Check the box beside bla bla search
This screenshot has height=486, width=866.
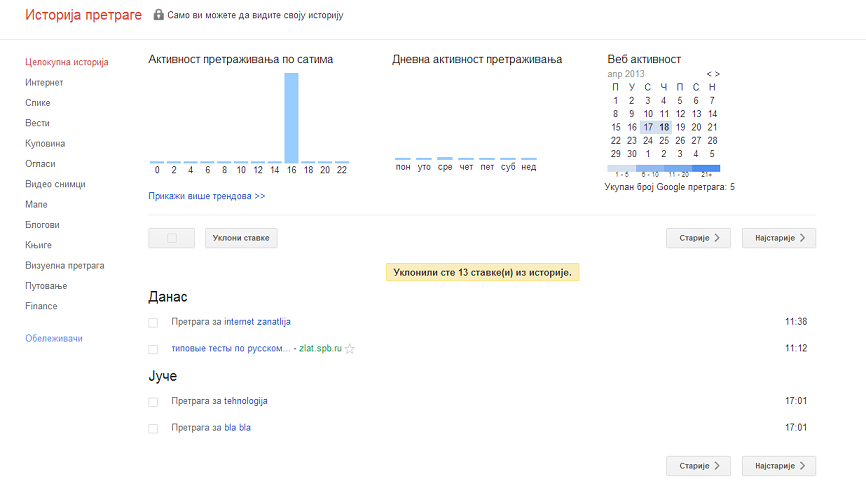point(153,429)
